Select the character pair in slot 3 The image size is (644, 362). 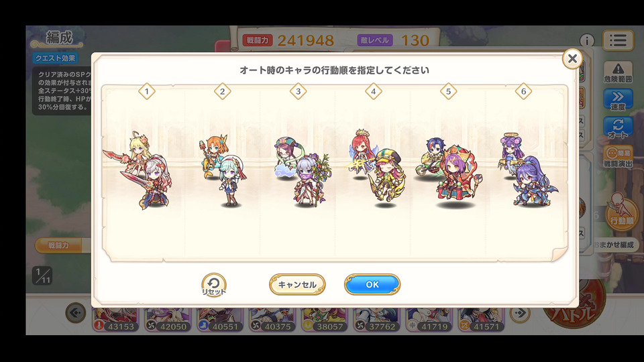point(303,172)
